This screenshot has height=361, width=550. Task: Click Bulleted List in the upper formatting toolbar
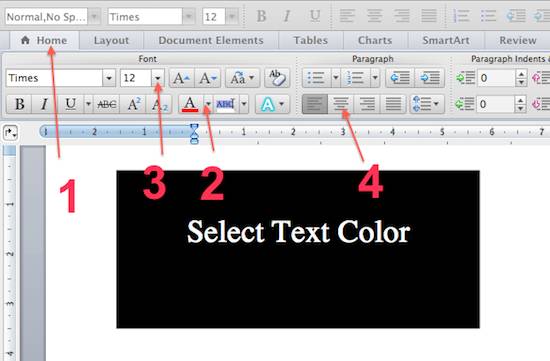488,16
